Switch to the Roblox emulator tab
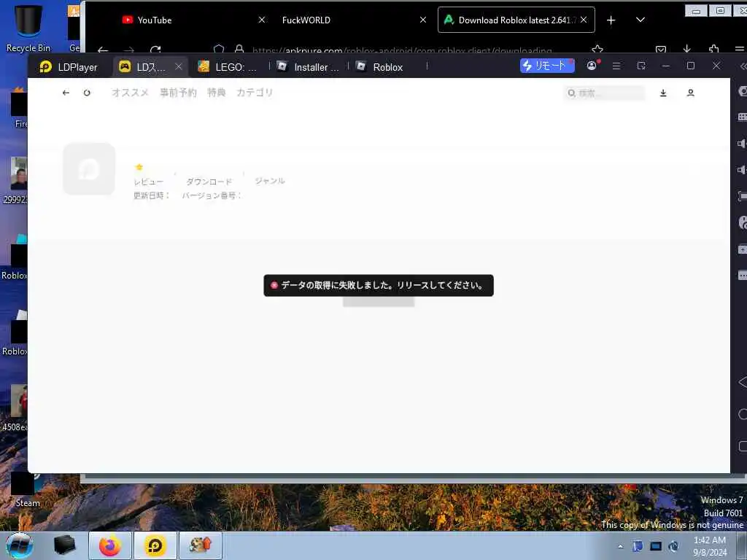The image size is (747, 560). tap(380, 67)
